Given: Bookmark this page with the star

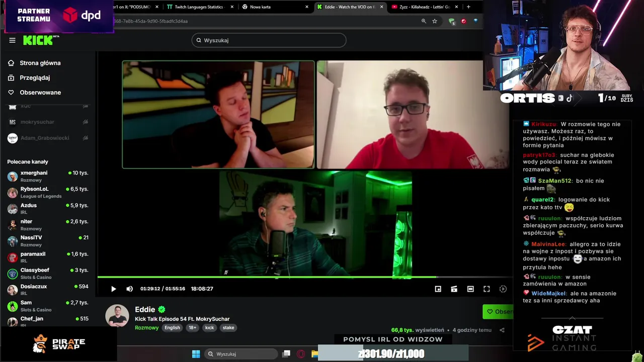Looking at the screenshot, I should 435,21.
